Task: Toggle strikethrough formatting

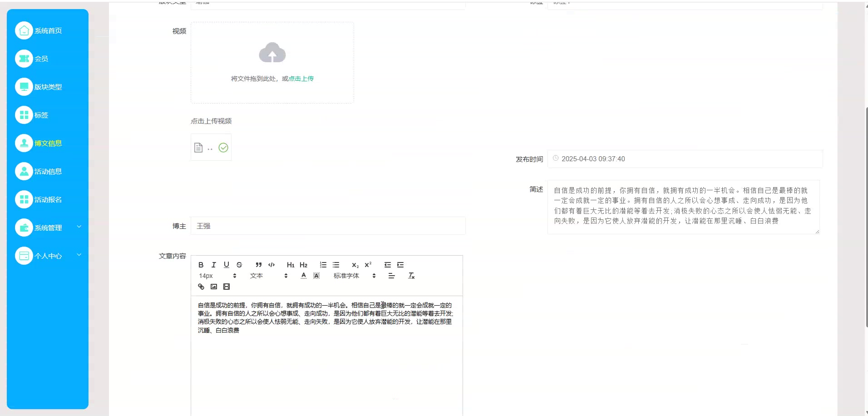Action: point(239,265)
